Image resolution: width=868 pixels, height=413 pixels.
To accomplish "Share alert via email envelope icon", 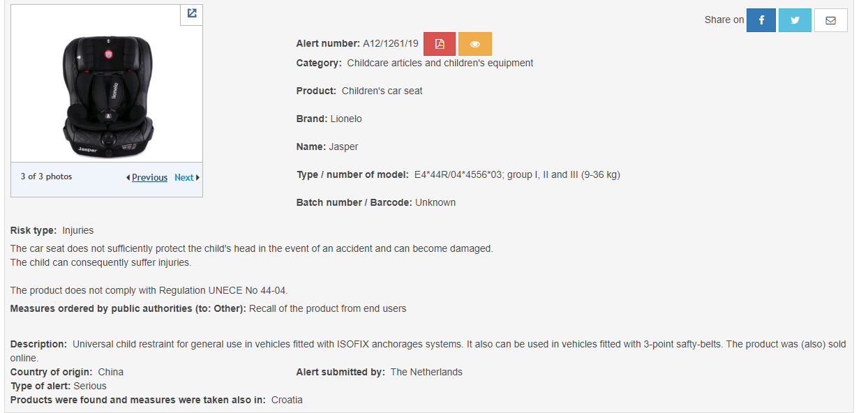I will click(830, 20).
